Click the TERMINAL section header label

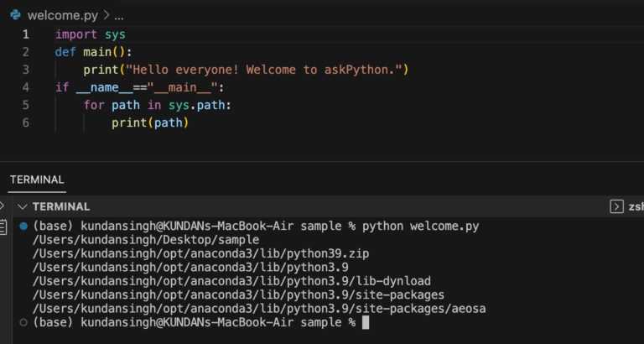[x=61, y=206]
